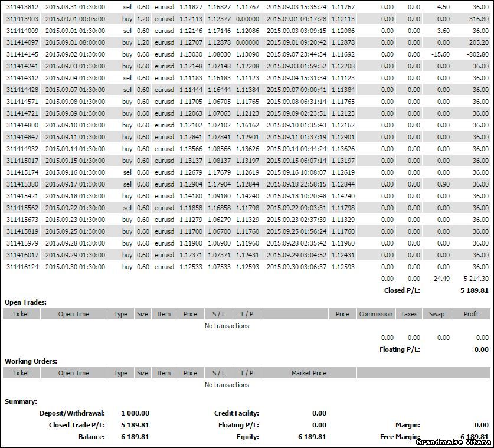Click the Credit Facility label

click(237, 413)
